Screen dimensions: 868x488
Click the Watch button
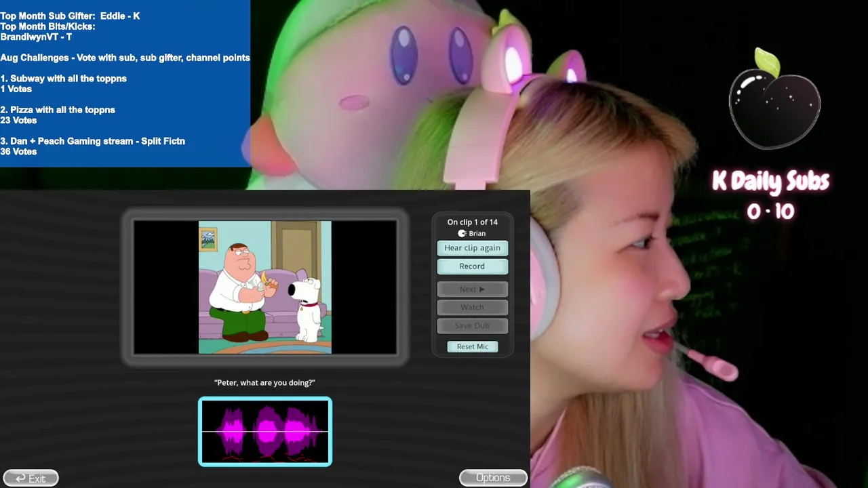click(x=472, y=308)
